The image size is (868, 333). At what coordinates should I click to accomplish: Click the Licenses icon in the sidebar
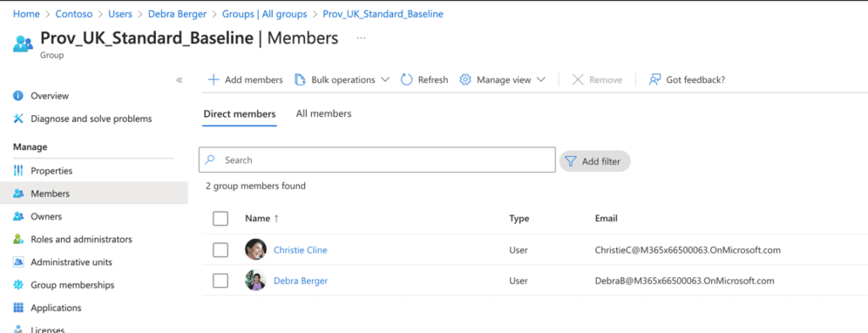pos(19,329)
